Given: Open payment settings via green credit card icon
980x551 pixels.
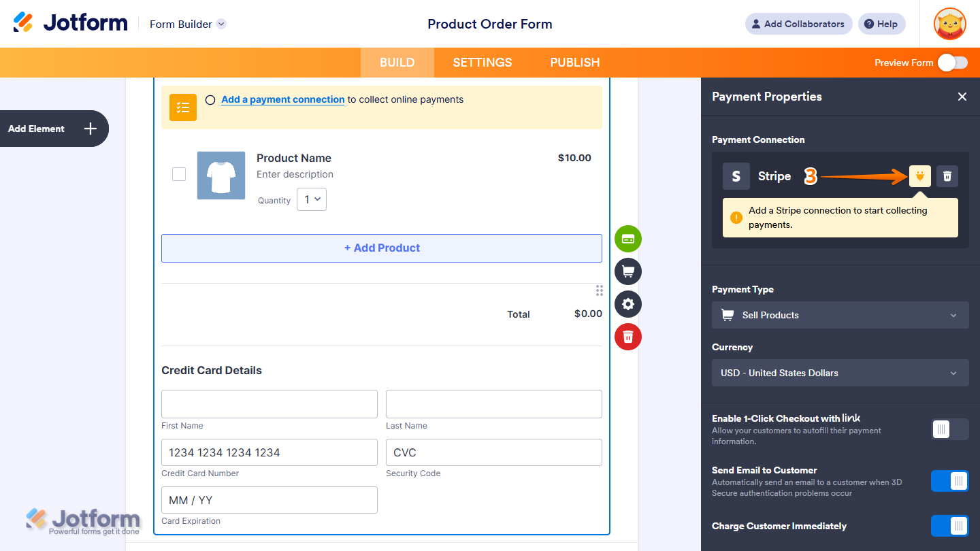Looking at the screenshot, I should 627,239.
